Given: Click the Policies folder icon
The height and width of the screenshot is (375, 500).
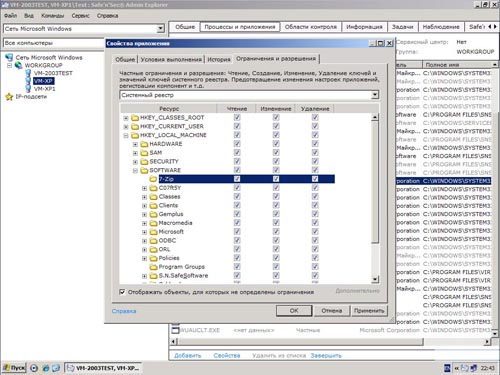Looking at the screenshot, I should 153,258.
